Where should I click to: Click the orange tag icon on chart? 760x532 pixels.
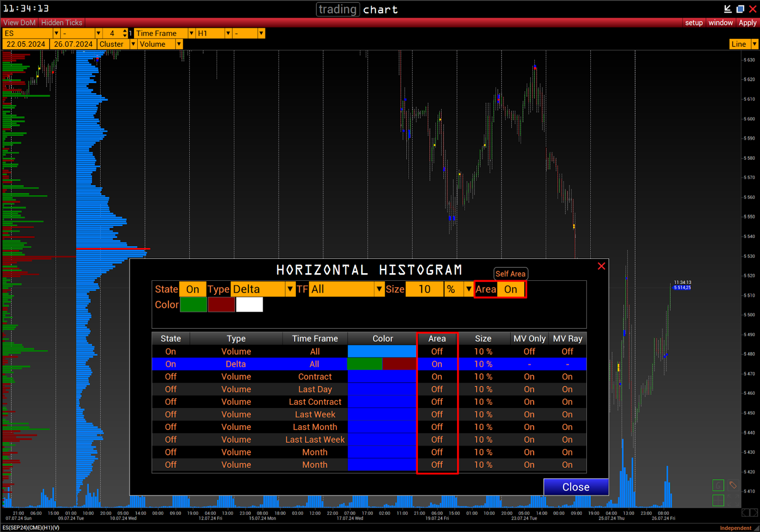tap(733, 485)
